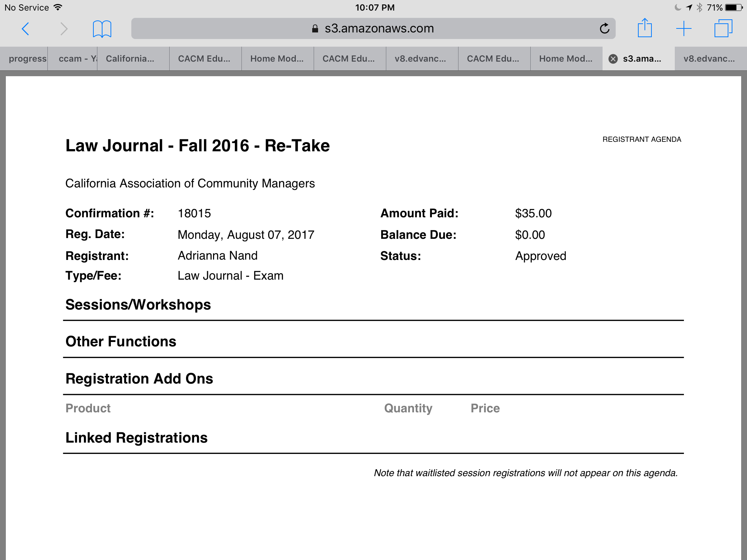Switch to the progress tab
This screenshot has height=560, width=747.
tap(26, 59)
